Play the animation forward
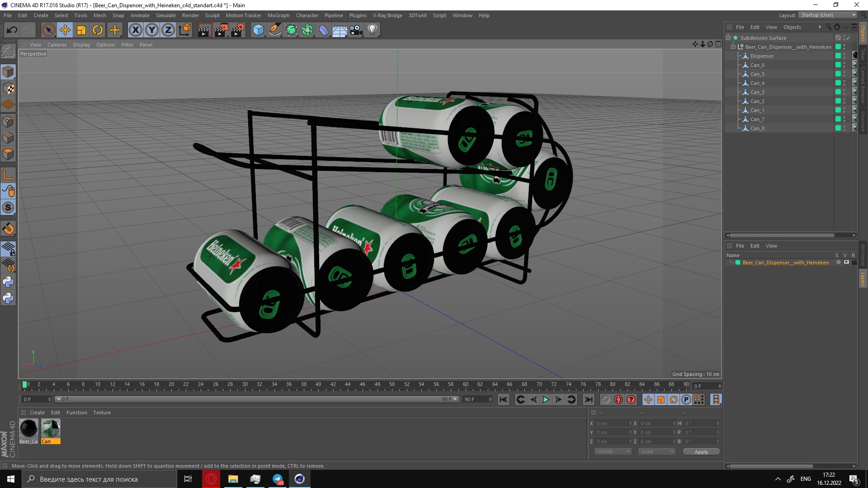 click(546, 399)
